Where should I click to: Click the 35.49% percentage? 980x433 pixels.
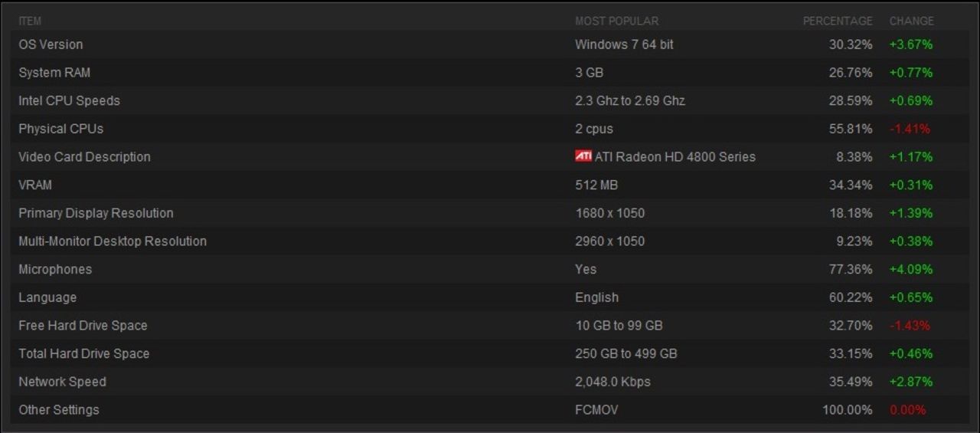click(x=851, y=382)
